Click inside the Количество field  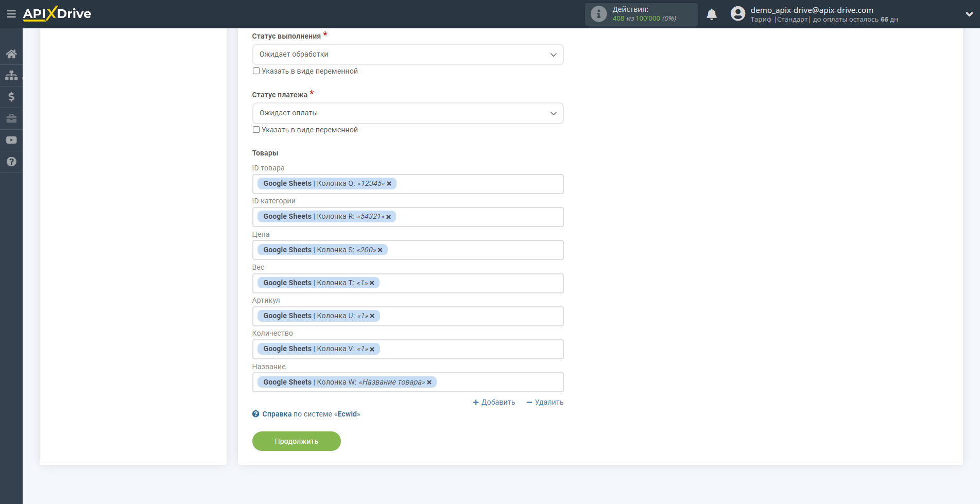(x=408, y=349)
